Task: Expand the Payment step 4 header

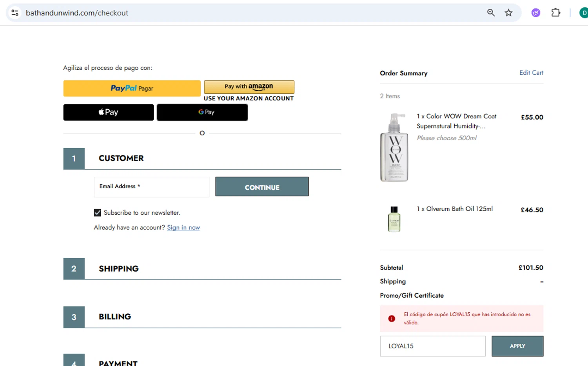Action: [x=202, y=361]
